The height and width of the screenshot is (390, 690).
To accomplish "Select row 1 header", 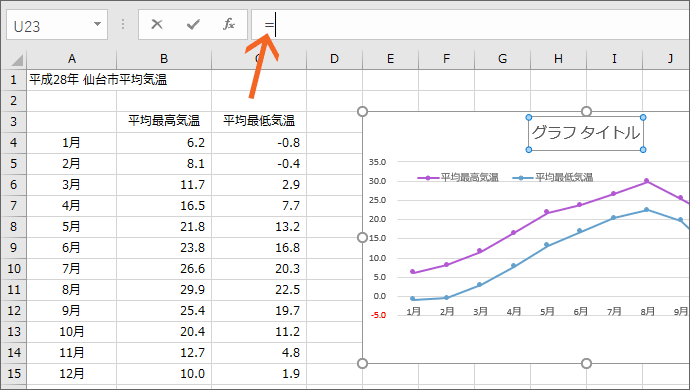I will coord(13,80).
